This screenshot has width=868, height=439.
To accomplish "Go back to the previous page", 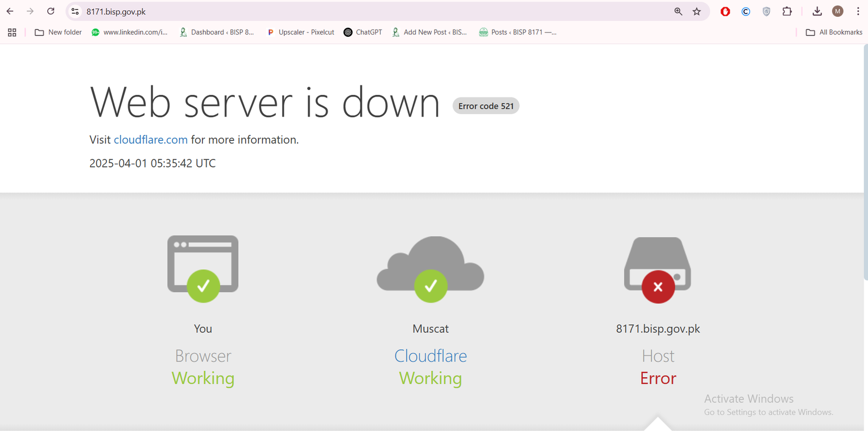I will point(10,11).
